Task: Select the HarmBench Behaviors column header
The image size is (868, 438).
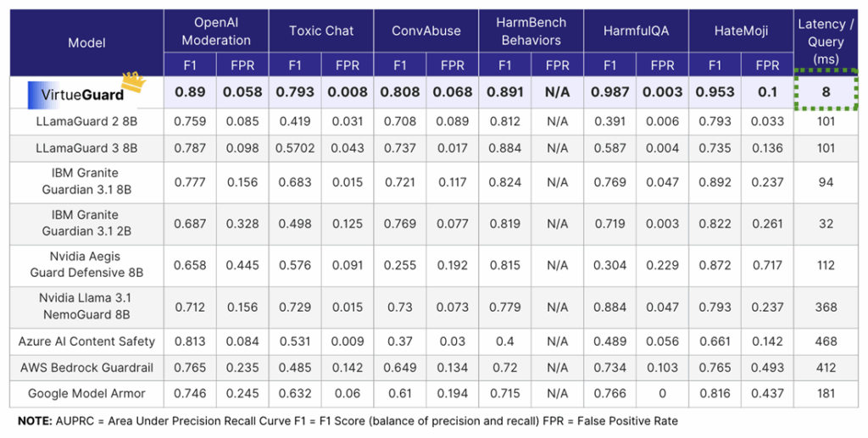Action: (531, 31)
